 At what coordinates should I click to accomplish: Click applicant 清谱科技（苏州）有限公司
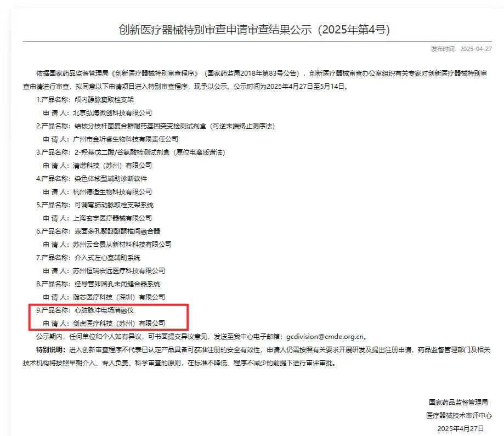tap(112, 166)
